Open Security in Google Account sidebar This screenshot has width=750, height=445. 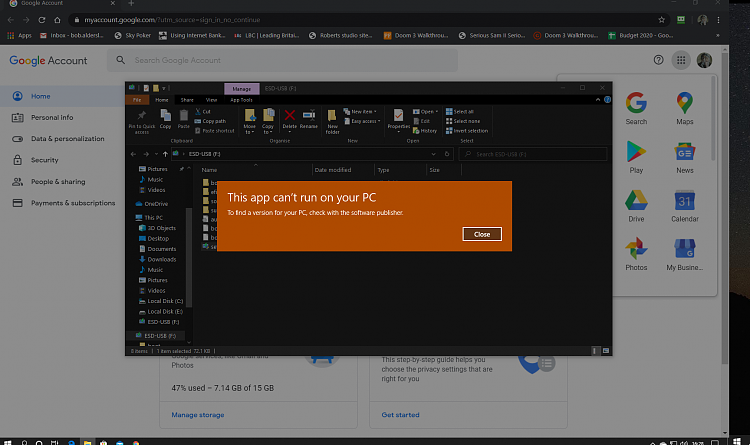point(44,160)
